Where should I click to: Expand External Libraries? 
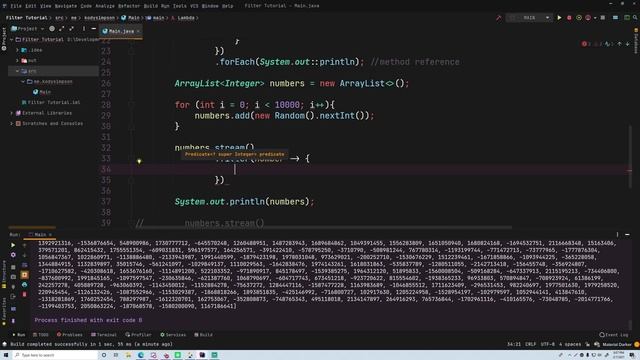click(12, 113)
